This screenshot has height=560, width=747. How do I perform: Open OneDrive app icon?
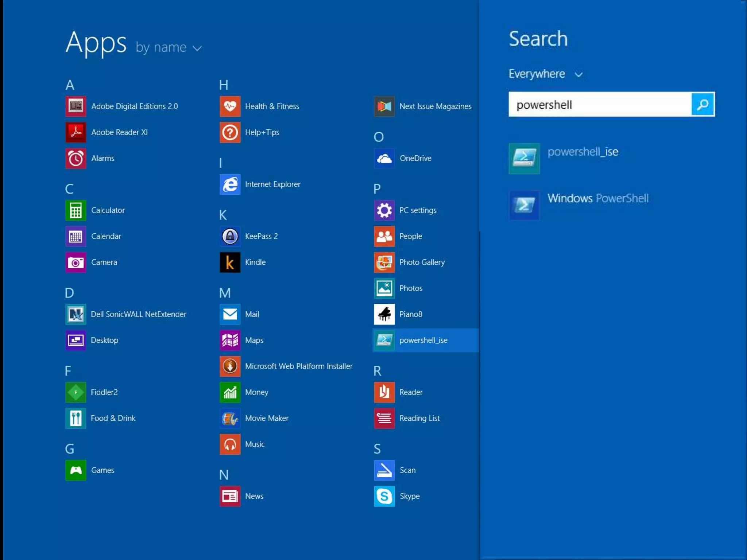click(384, 158)
